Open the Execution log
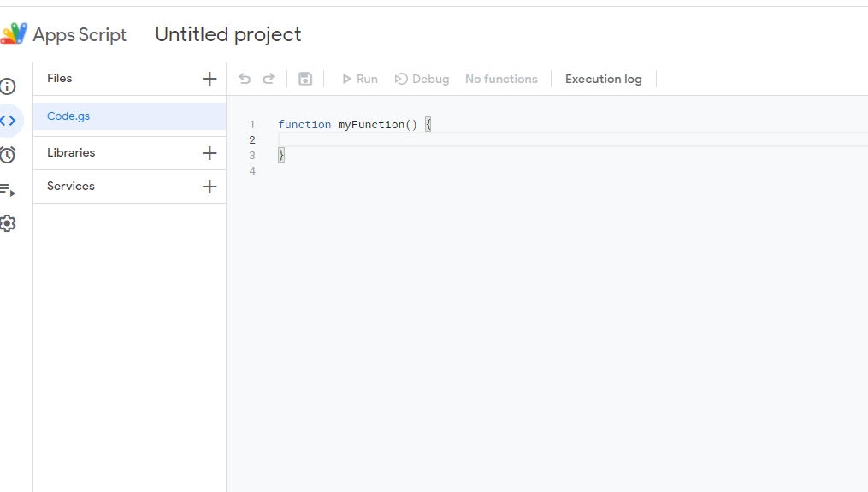The image size is (868, 492). [x=604, y=80]
